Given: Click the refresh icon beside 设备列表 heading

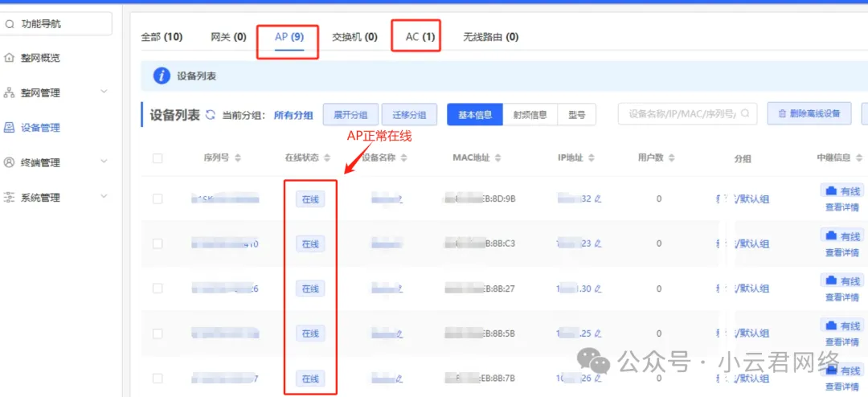Looking at the screenshot, I should 211,115.
